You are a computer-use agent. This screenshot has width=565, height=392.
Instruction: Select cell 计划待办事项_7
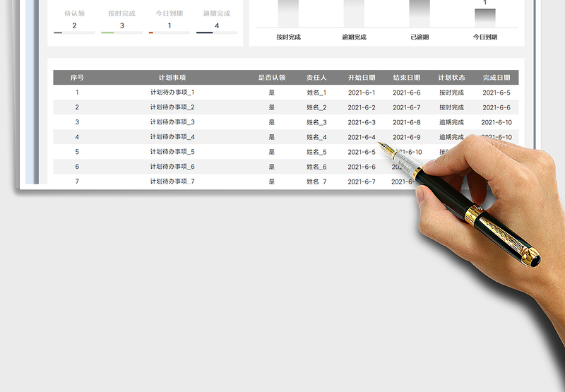pyautogui.click(x=172, y=182)
